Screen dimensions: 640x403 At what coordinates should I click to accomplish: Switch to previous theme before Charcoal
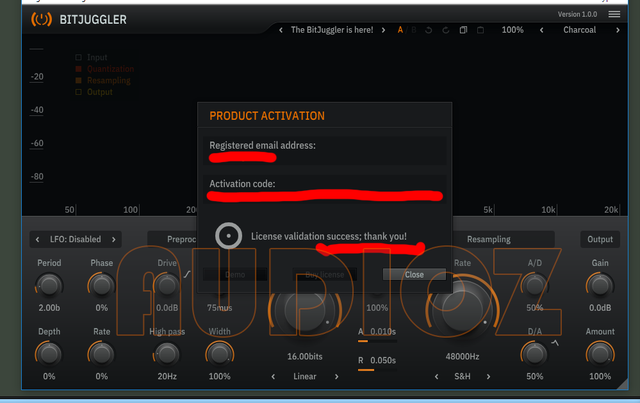(x=542, y=30)
